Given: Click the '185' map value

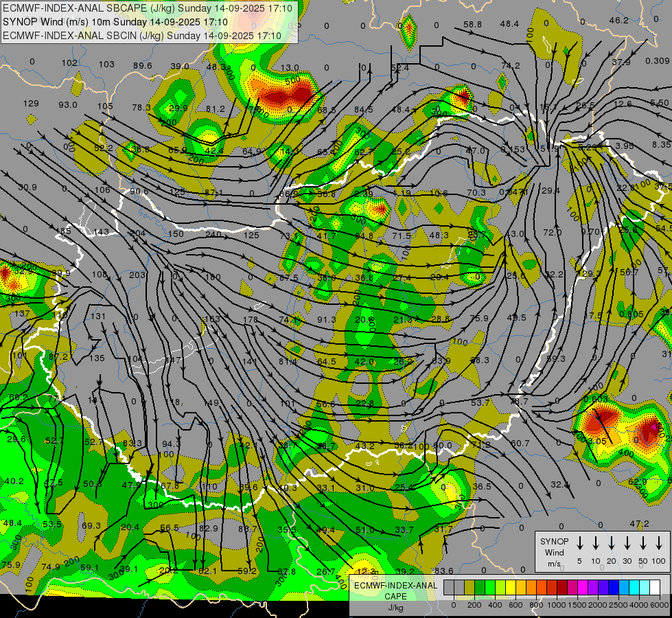Looking at the screenshot, I should (x=63, y=231).
